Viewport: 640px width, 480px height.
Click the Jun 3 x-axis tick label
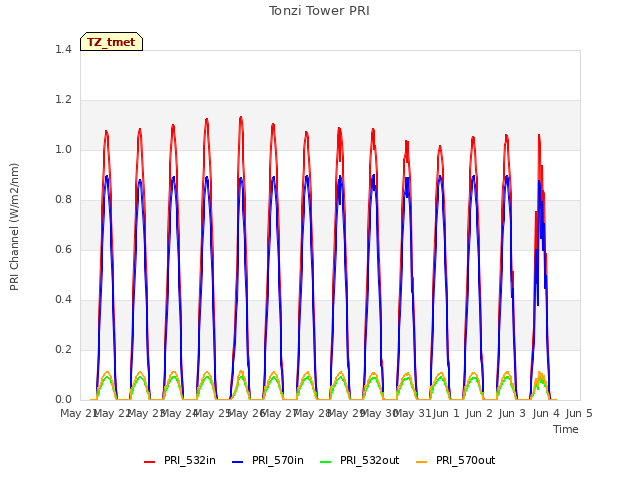point(513,414)
